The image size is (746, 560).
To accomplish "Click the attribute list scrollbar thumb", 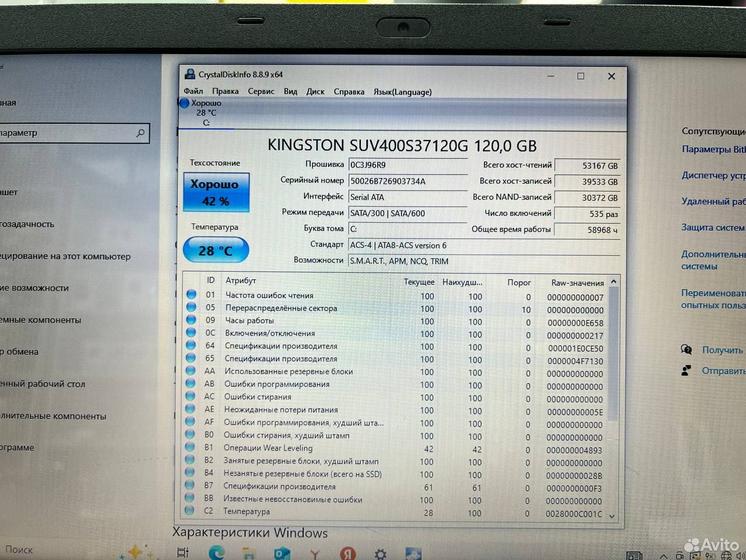I will tap(613, 353).
